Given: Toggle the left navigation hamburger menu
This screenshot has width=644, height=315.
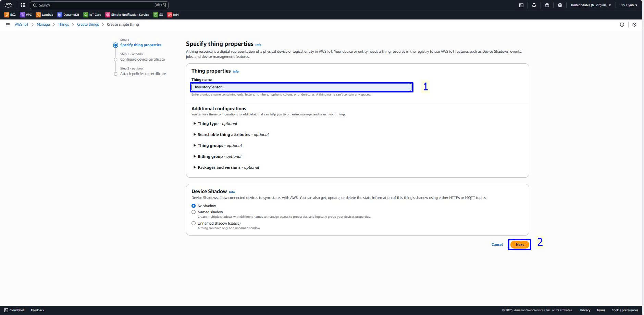Looking at the screenshot, I should [x=8, y=25].
